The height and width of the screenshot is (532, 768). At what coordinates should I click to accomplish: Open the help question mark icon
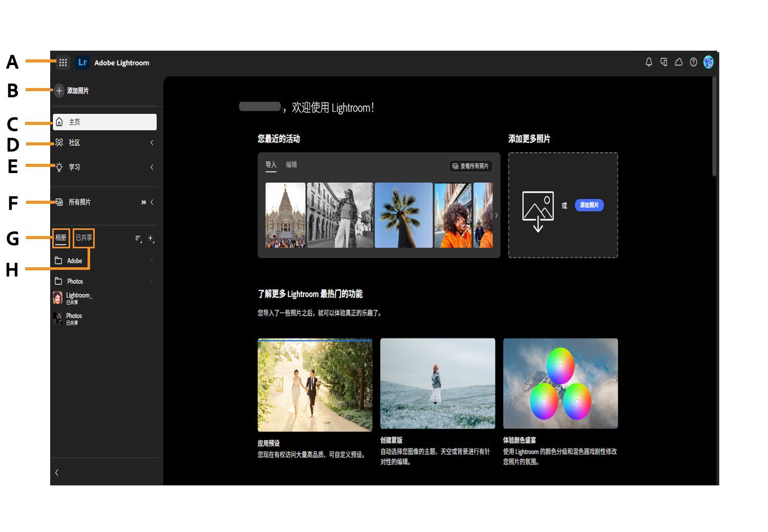point(694,62)
